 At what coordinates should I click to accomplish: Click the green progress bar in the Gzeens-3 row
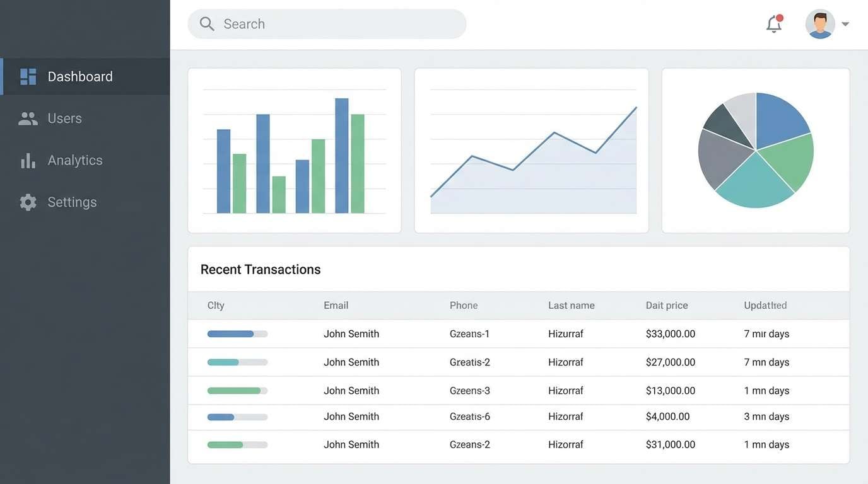click(233, 390)
